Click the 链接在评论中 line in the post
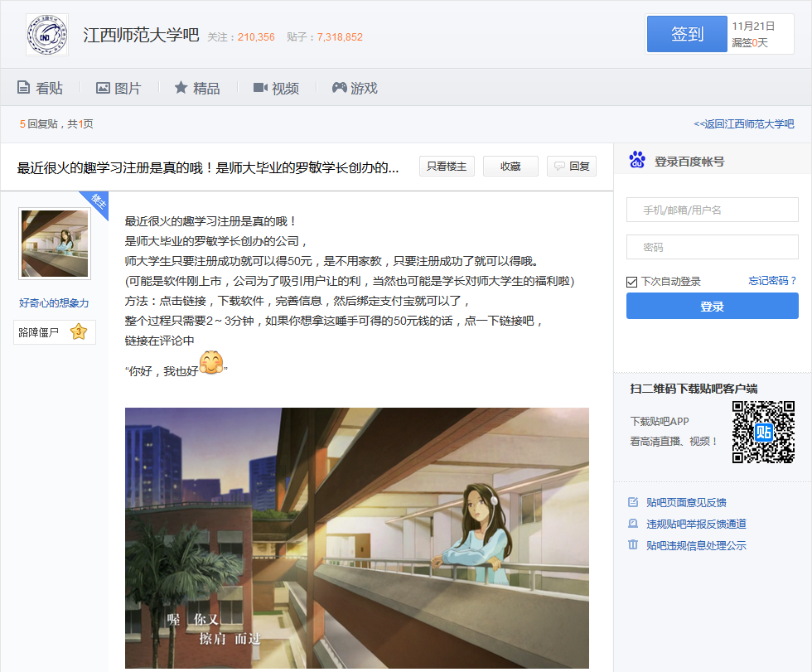This screenshot has width=812, height=672. click(x=159, y=341)
